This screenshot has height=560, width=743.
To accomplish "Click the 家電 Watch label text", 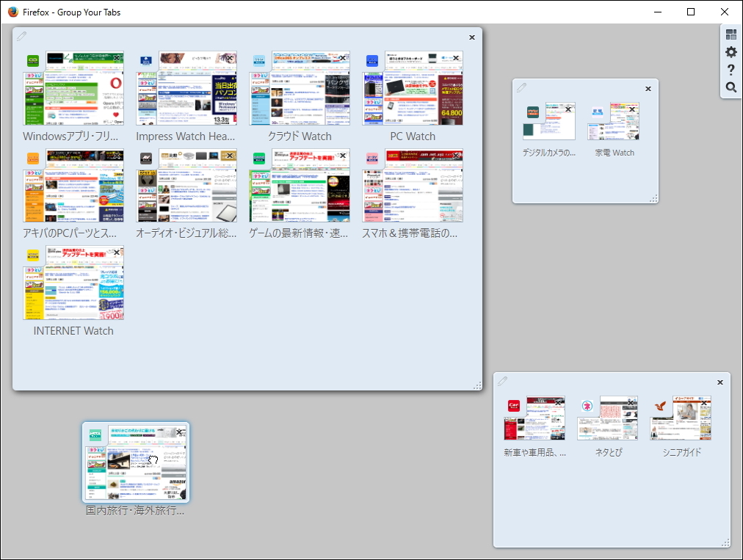I will [x=615, y=153].
